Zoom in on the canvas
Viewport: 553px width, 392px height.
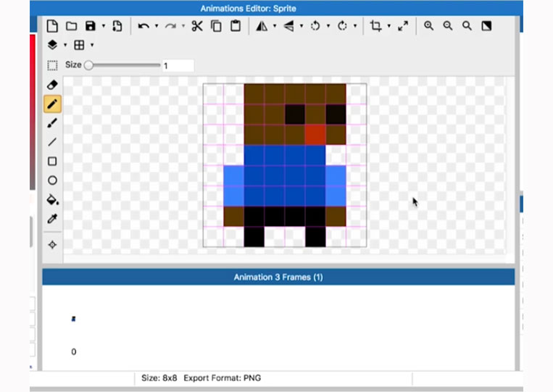coord(429,26)
